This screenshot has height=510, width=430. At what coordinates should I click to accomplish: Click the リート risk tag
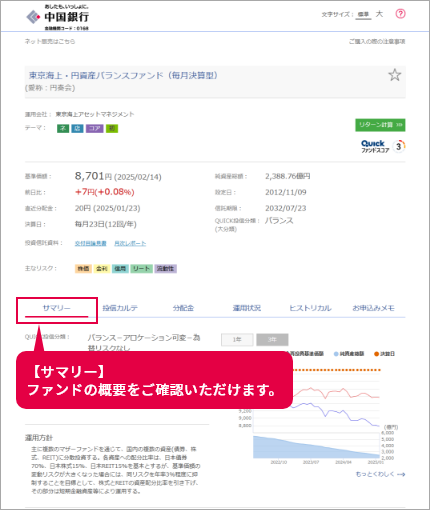(x=141, y=269)
